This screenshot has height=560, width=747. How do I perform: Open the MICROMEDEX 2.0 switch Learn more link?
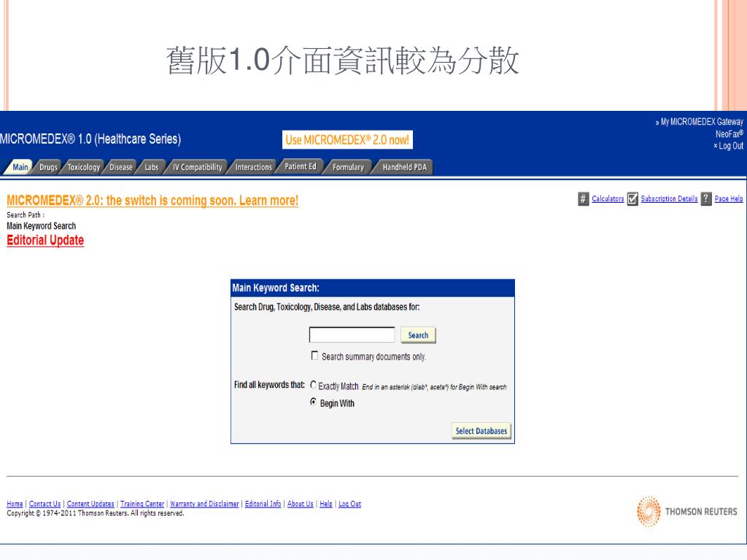(152, 201)
